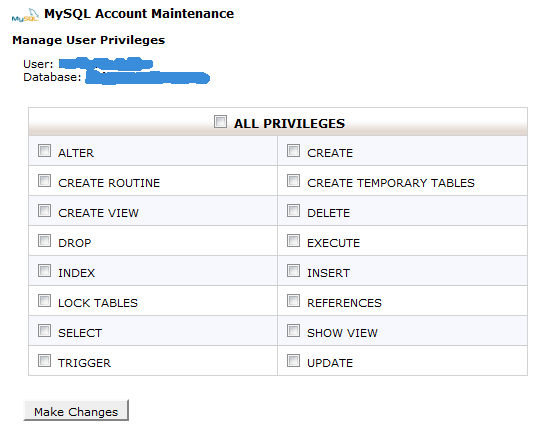Check the INDEX privilege box
The image size is (546, 429).
coord(44,271)
